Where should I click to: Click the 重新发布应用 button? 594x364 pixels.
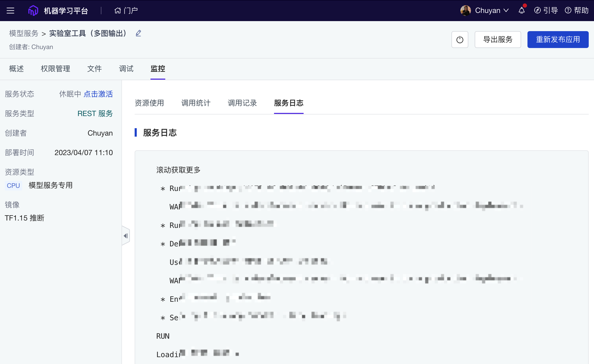coord(558,40)
